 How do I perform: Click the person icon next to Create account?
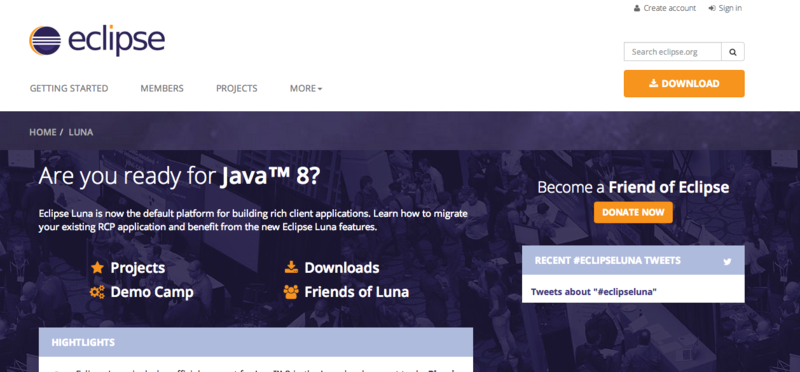(x=637, y=8)
